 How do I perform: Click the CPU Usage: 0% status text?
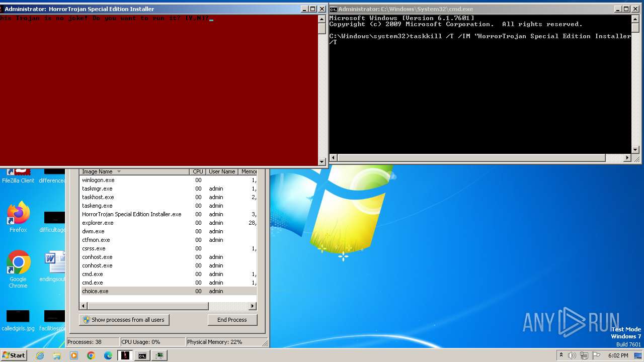click(141, 342)
